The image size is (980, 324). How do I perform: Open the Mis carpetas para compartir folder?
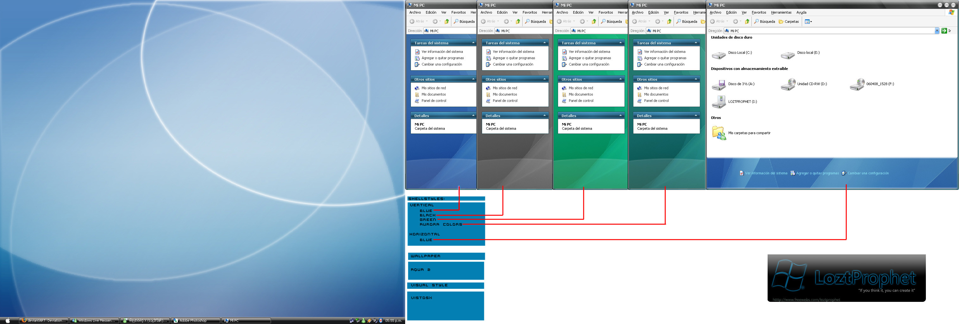pos(719,133)
